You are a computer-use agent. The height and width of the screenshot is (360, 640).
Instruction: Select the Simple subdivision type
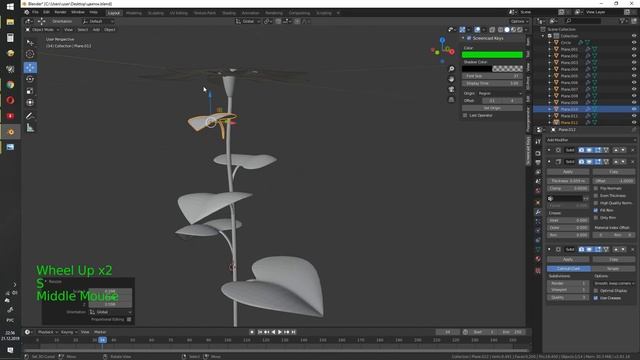pyautogui.click(x=613, y=269)
